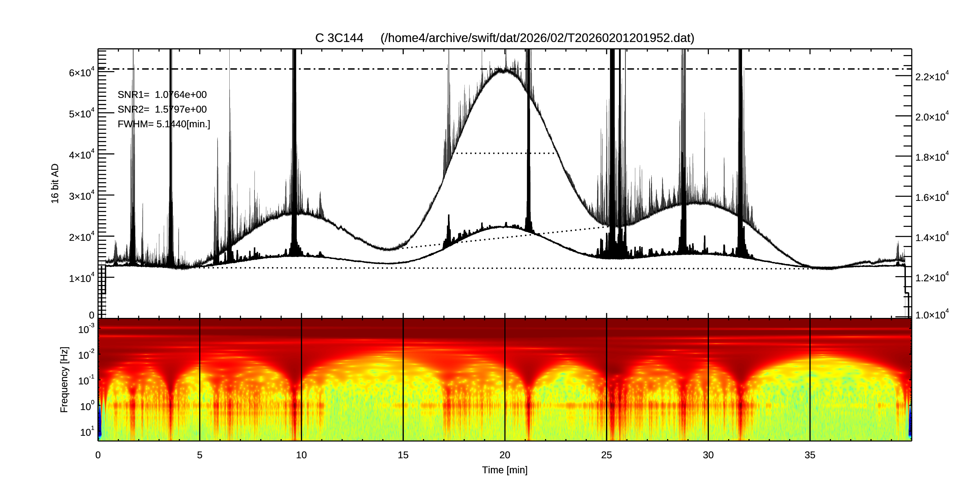Viewport: 980px width, 490px height.
Task: Click the top of the main peak curve
Action: point(504,71)
